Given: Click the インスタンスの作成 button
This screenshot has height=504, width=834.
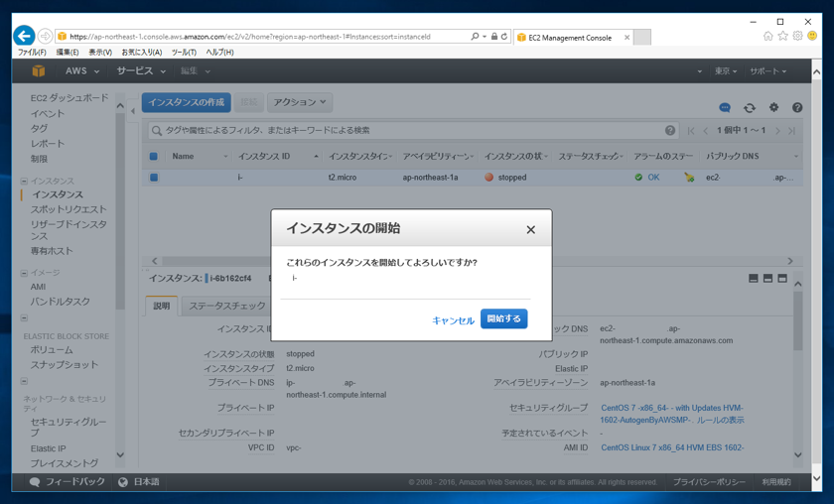Looking at the screenshot, I should (x=187, y=102).
